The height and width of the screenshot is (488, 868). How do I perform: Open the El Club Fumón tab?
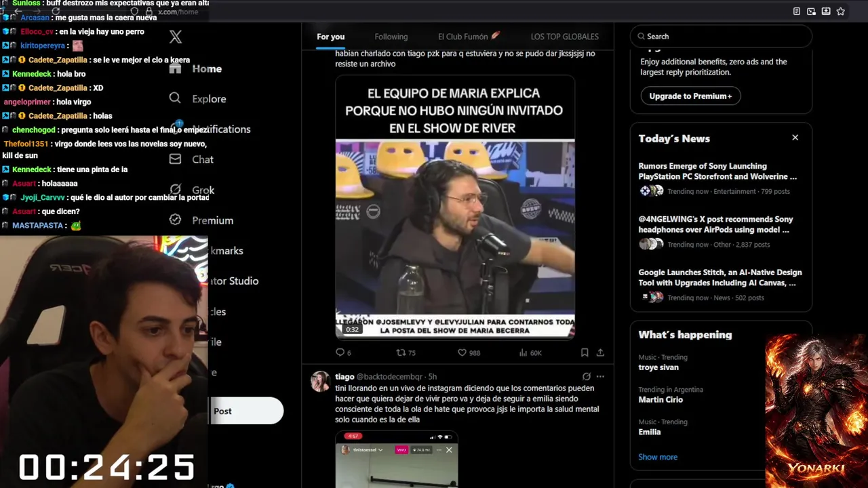coord(469,37)
